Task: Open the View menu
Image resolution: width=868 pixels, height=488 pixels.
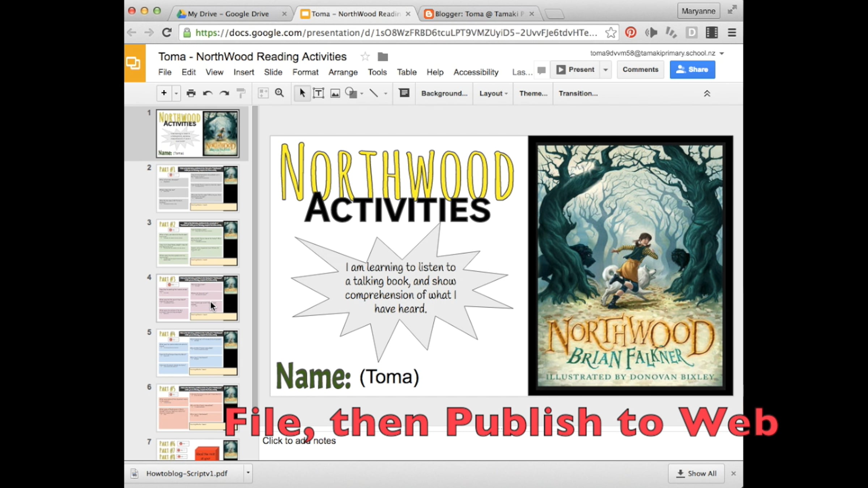Action: 214,72
